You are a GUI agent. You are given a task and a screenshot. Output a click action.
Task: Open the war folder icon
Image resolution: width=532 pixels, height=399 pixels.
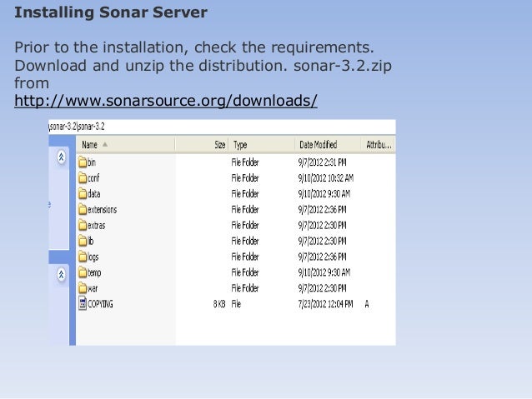[x=83, y=288]
